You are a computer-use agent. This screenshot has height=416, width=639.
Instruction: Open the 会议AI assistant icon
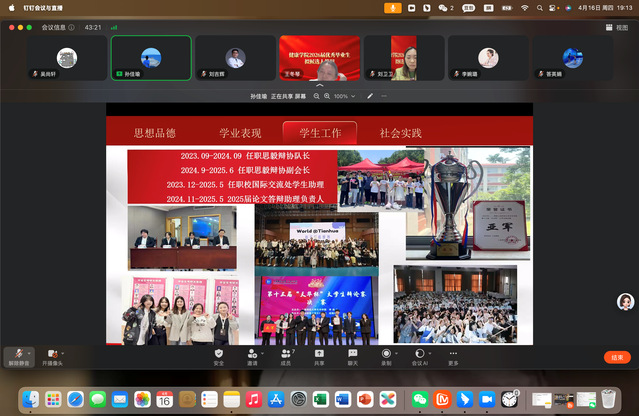pyautogui.click(x=420, y=354)
